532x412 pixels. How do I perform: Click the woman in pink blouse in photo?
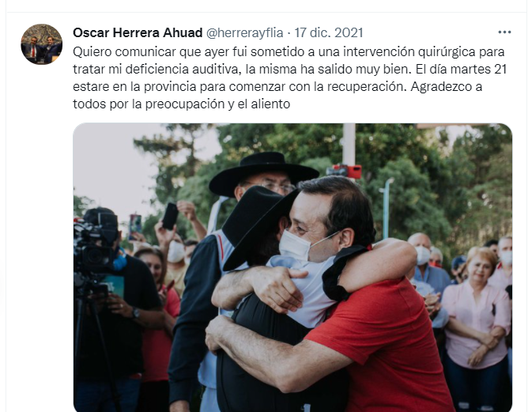(477, 326)
